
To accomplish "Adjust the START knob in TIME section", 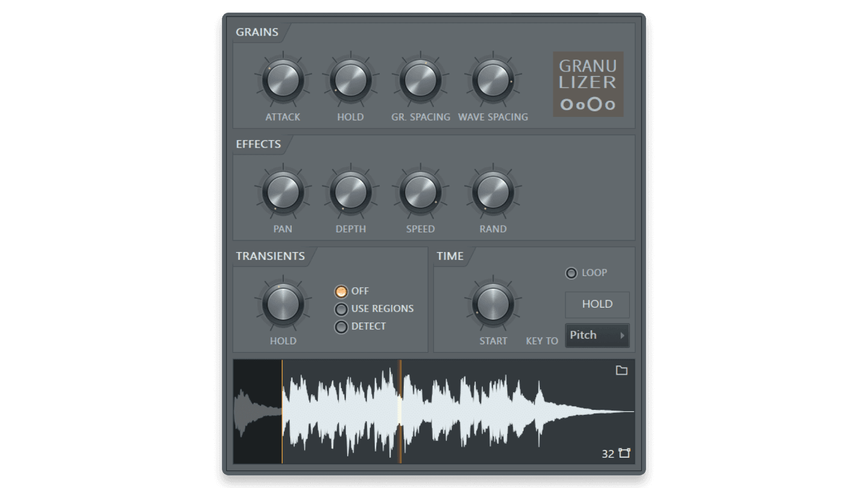I will pyautogui.click(x=492, y=305).
